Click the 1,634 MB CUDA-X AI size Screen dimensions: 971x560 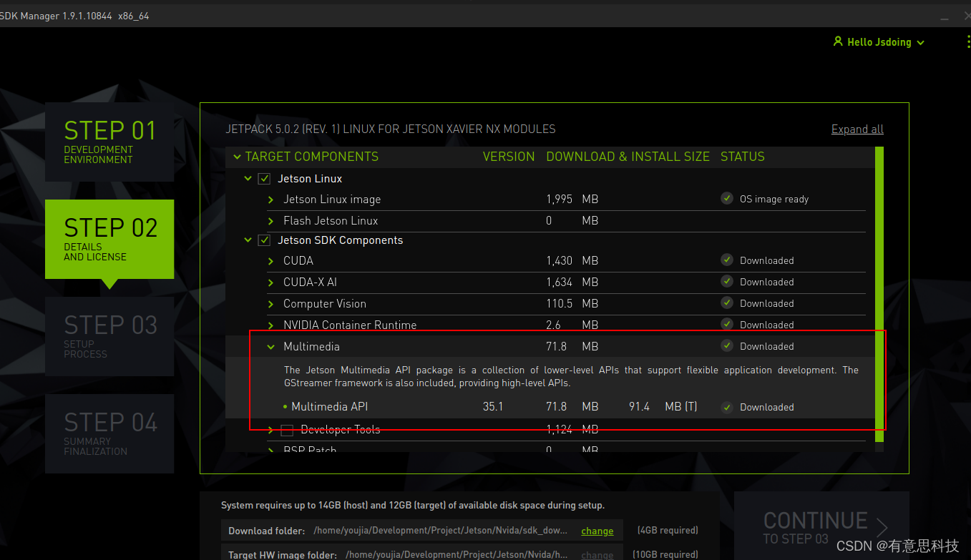pyautogui.click(x=572, y=283)
